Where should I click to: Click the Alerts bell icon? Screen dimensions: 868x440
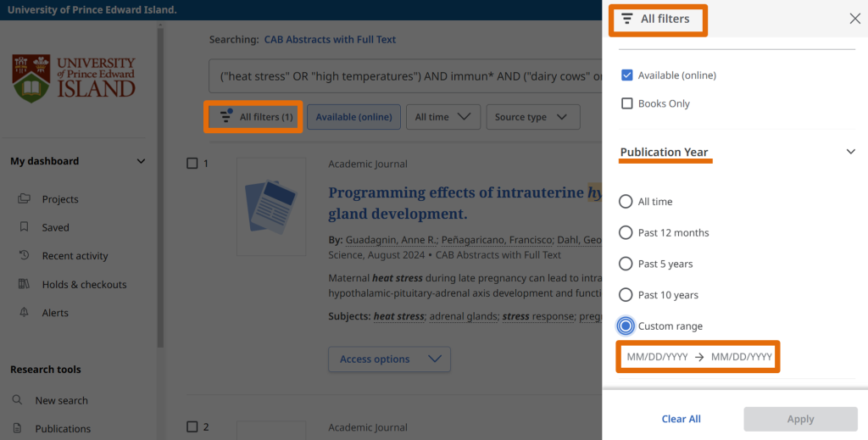[25, 313]
